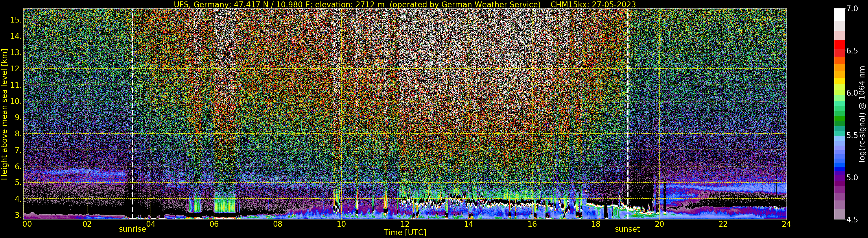The height and width of the screenshot is (238, 868).
Task: Click the time axis tick '18'
Action: point(596,224)
